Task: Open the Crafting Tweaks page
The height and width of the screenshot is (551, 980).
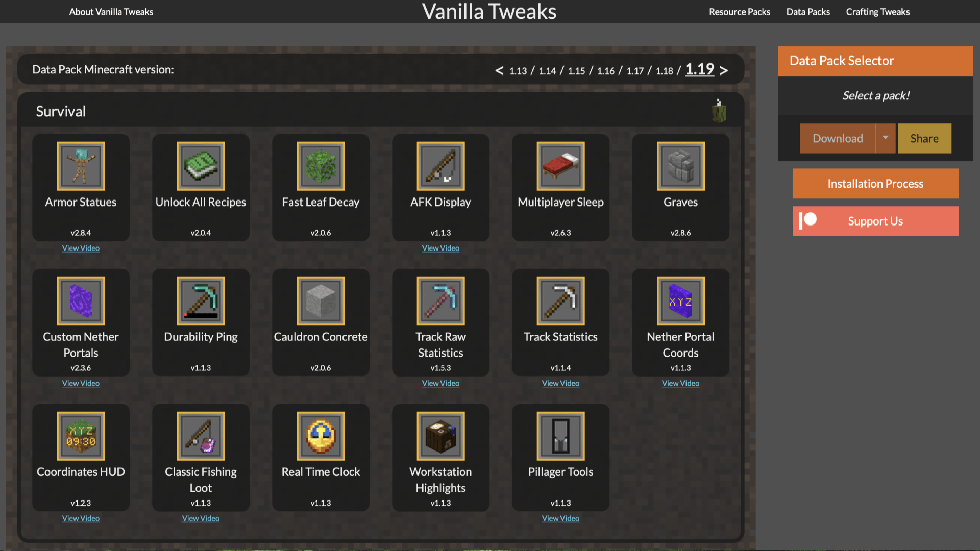Action: [x=877, y=12]
